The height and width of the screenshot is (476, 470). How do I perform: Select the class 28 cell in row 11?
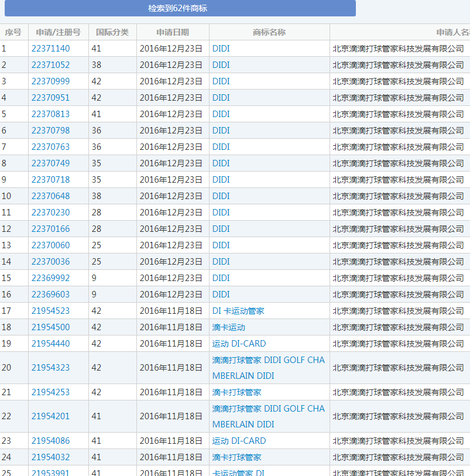[x=112, y=213]
